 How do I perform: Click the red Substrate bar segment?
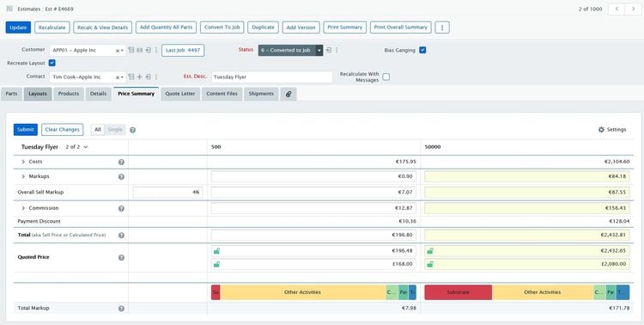(x=459, y=292)
